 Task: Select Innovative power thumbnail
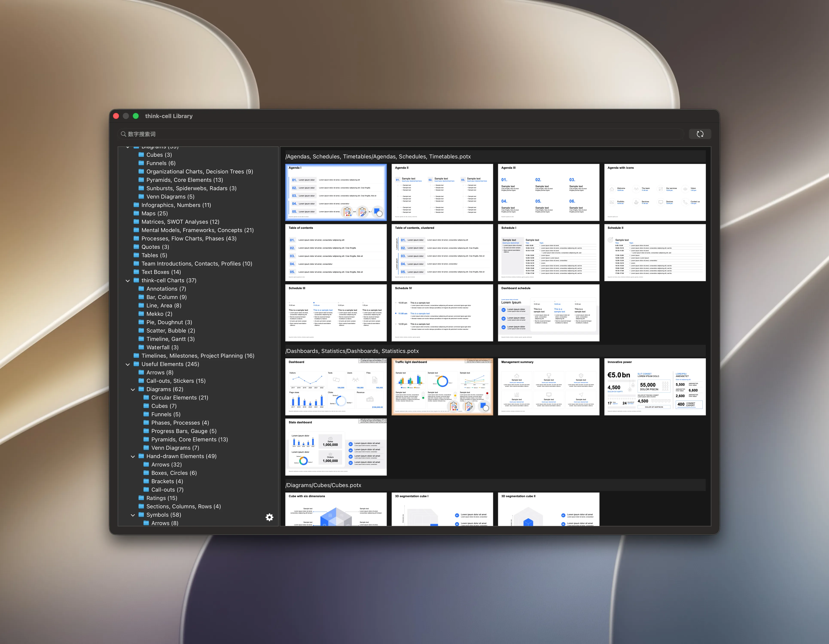(x=655, y=387)
